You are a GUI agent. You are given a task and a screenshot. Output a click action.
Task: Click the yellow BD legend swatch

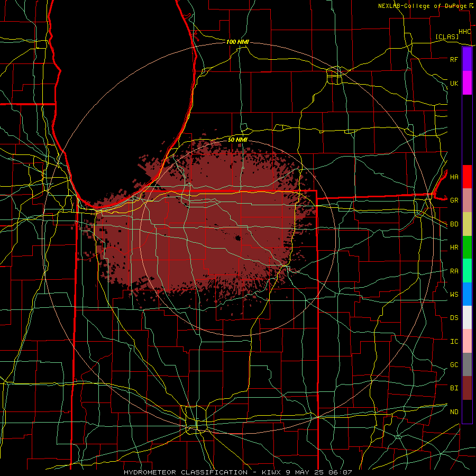(x=467, y=224)
